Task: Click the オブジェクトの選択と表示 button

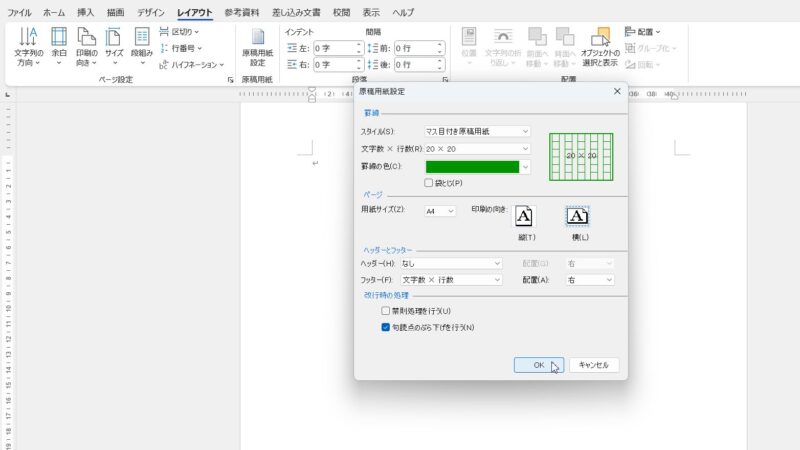Action: 600,47
